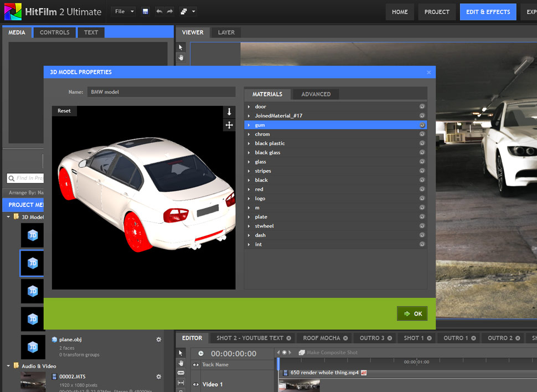The width and height of the screenshot is (537, 392).
Task: Expand the black glass material
Action: [x=249, y=152]
